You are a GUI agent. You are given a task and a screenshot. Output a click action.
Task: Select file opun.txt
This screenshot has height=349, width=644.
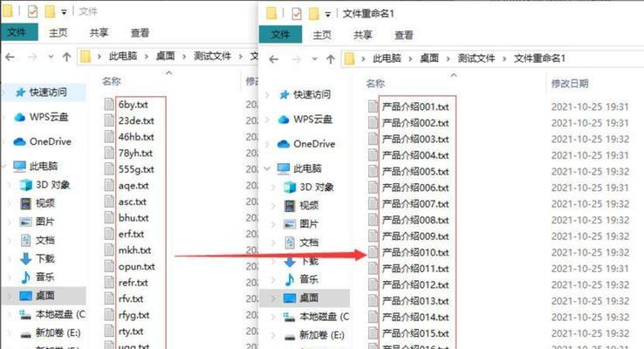point(136,266)
